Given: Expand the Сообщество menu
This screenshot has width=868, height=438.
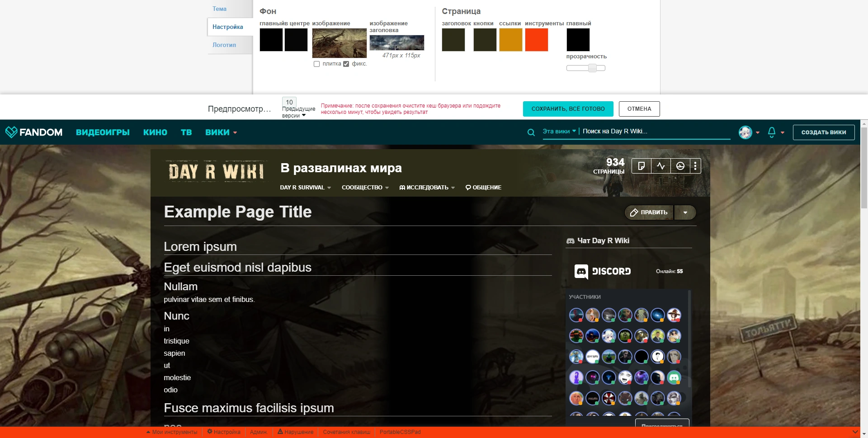Looking at the screenshot, I should [x=365, y=188].
